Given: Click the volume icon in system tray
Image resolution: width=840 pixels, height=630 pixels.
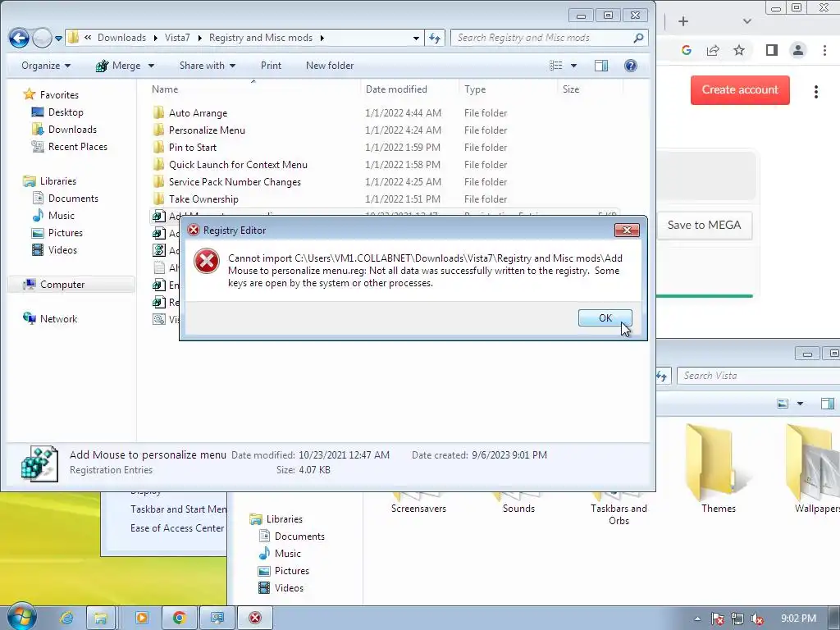Looking at the screenshot, I should click(x=757, y=619).
